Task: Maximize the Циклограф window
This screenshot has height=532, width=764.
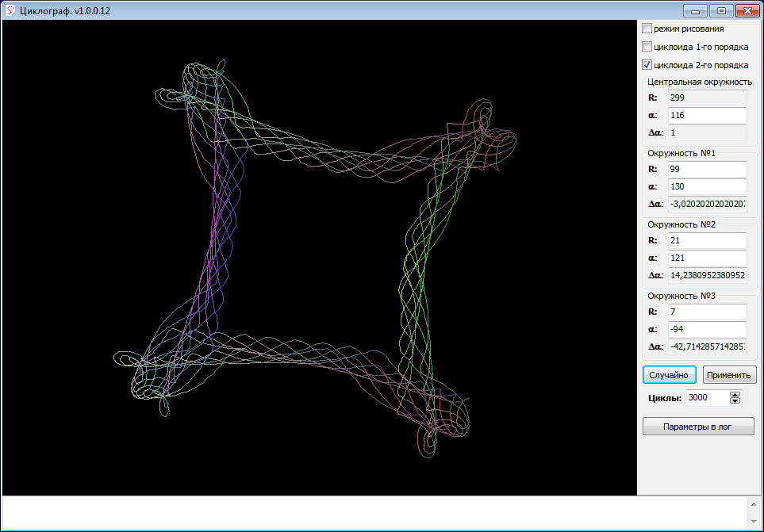Action: tap(722, 11)
